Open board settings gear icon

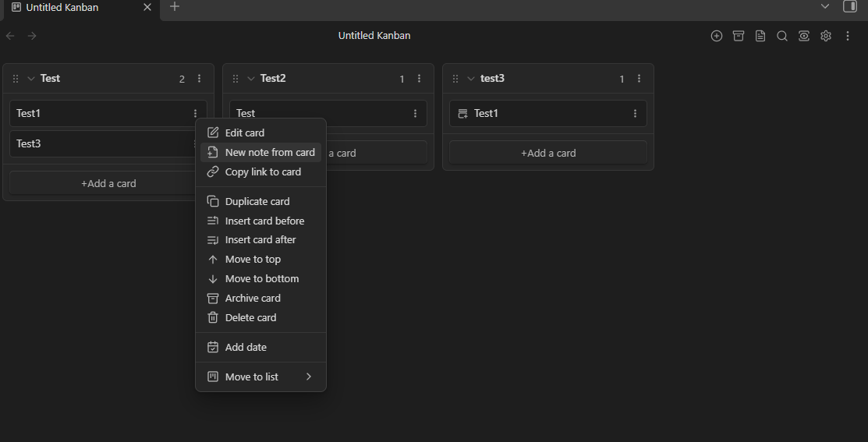[x=826, y=36]
